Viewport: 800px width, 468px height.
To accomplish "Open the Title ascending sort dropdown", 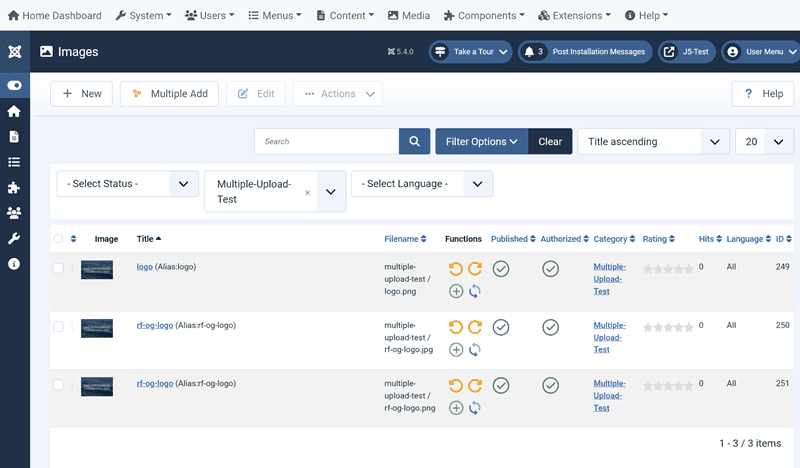I will coord(653,142).
